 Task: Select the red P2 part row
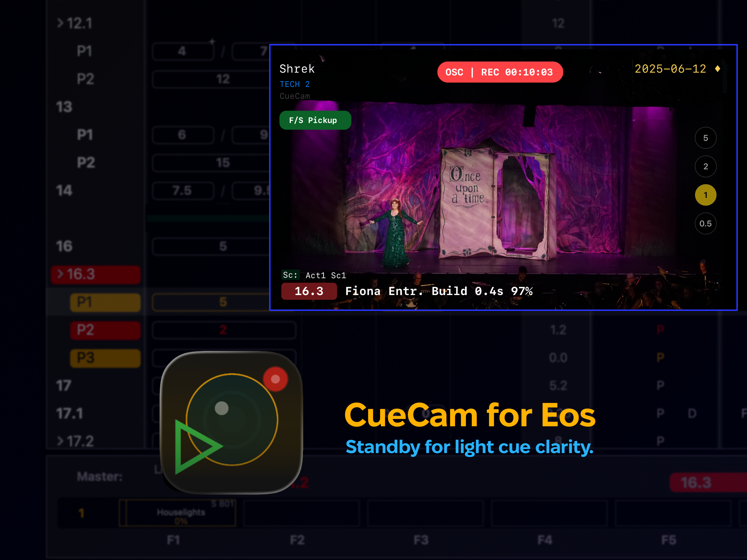click(105, 330)
